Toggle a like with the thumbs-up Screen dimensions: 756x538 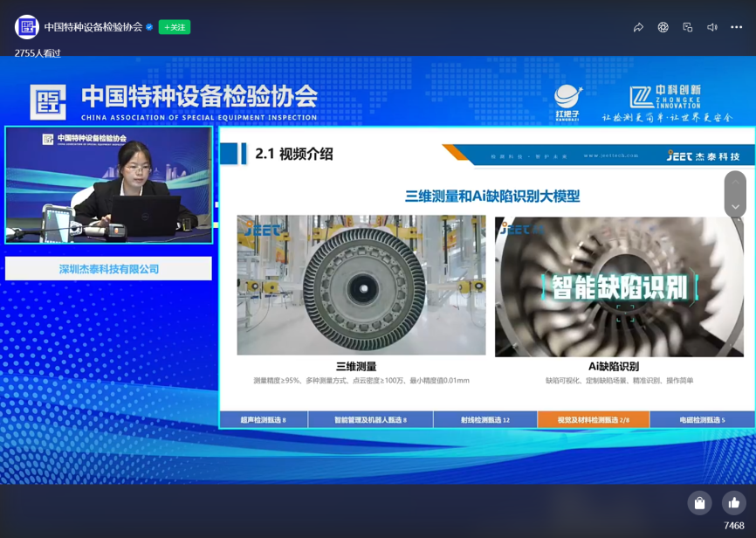734,503
